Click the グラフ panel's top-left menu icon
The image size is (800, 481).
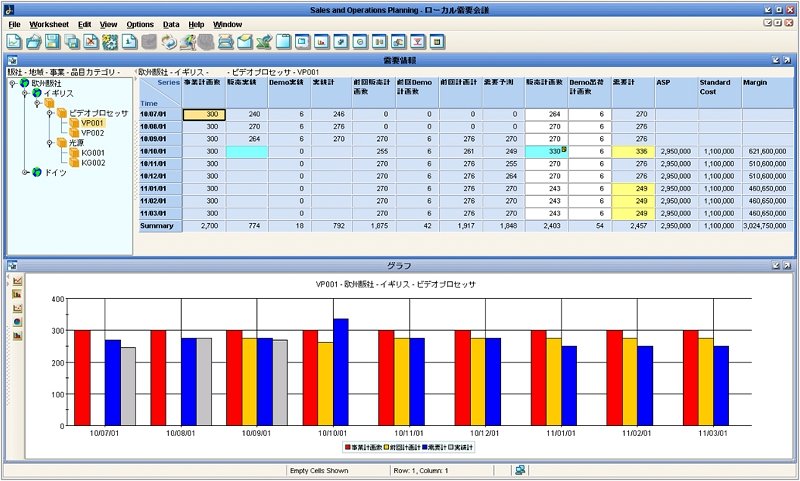[12, 265]
